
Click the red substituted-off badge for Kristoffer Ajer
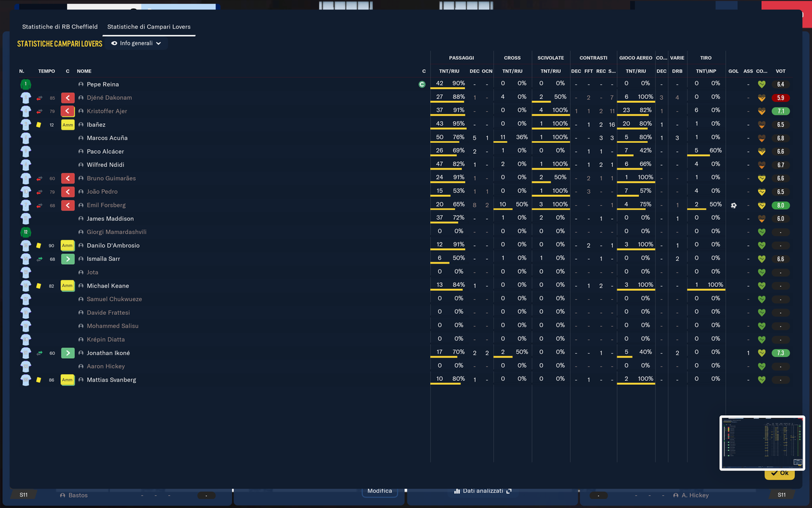point(68,111)
